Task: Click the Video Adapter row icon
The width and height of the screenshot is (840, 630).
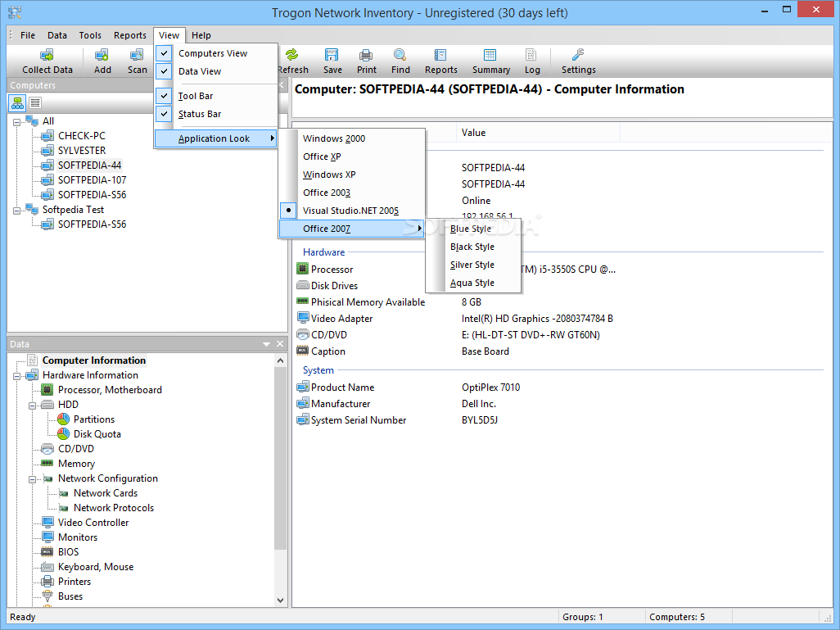Action: coord(303,317)
